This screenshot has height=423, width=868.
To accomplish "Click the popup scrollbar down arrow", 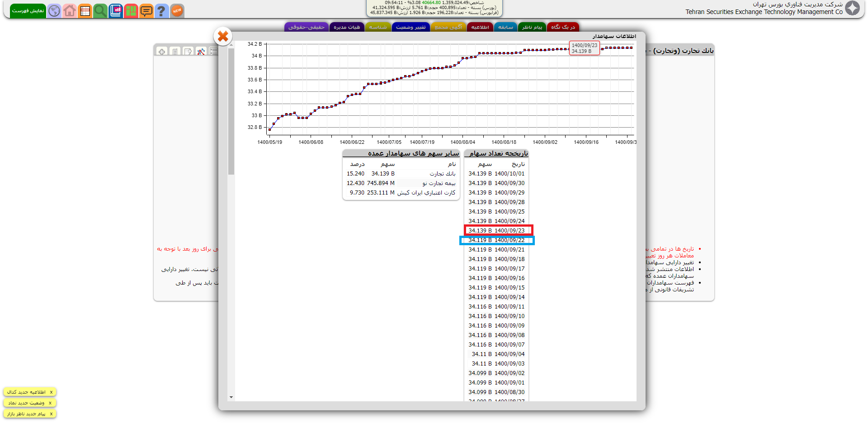I will 231,397.
